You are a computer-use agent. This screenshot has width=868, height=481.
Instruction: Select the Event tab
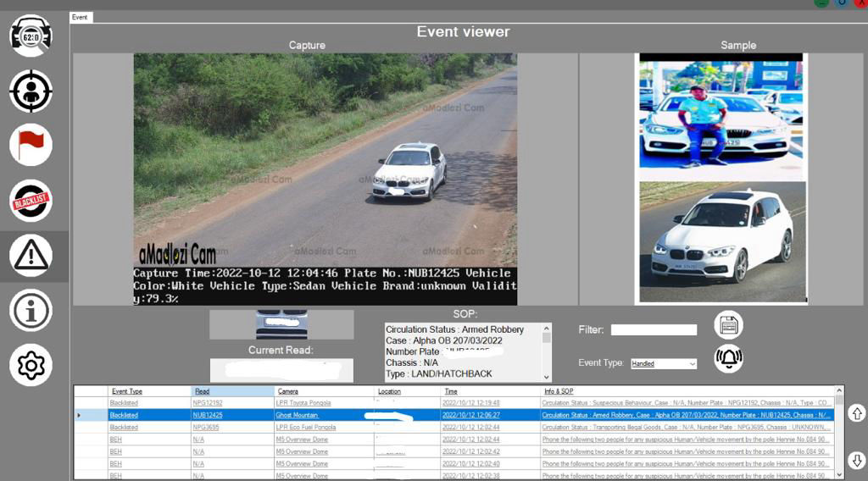click(81, 17)
